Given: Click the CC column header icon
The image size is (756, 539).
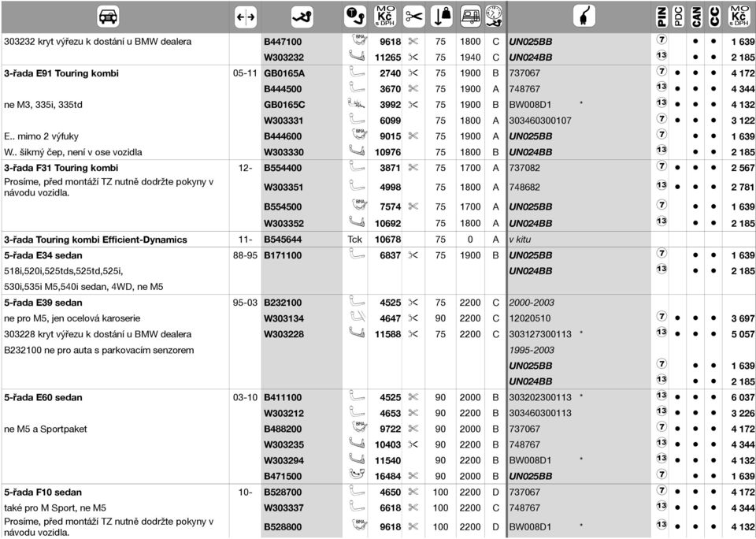Looking at the screenshot, I should (x=713, y=17).
